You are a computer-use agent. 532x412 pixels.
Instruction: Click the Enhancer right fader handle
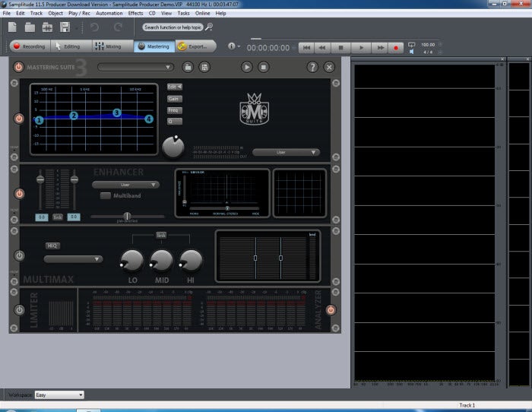tap(74, 179)
